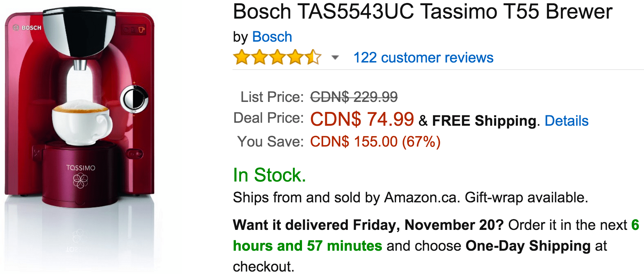Open the Bosch brand link
This screenshot has height=276, width=644.
click(272, 37)
